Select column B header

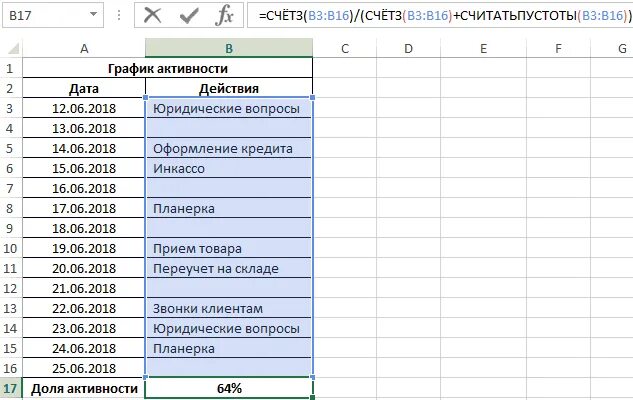point(229,48)
